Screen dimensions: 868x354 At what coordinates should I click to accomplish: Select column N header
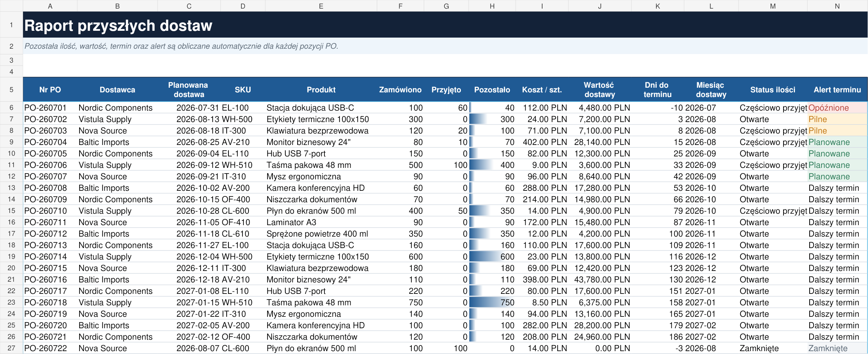tap(837, 6)
